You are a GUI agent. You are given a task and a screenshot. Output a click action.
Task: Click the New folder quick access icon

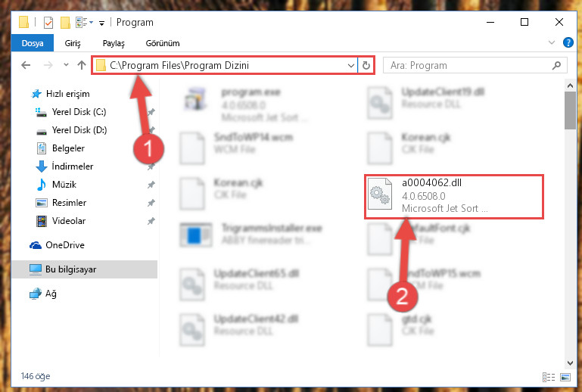(x=65, y=23)
